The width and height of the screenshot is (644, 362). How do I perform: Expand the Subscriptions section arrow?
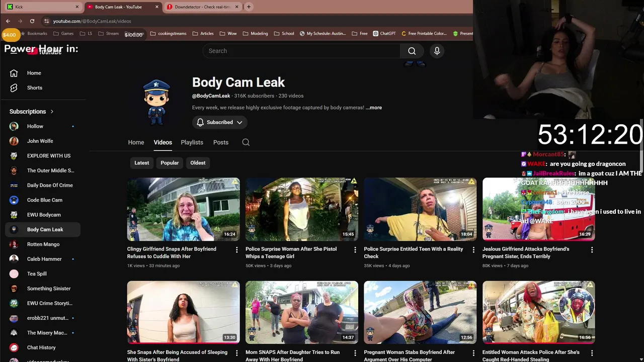point(52,112)
